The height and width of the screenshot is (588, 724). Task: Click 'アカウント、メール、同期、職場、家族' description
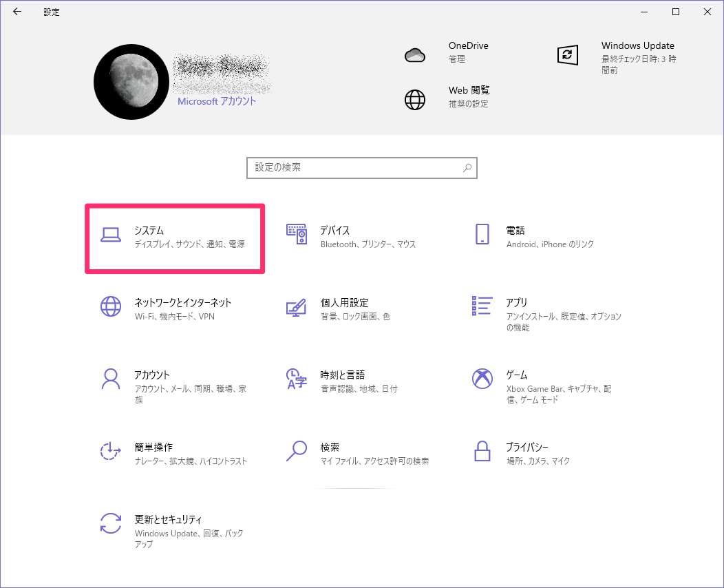(190, 394)
